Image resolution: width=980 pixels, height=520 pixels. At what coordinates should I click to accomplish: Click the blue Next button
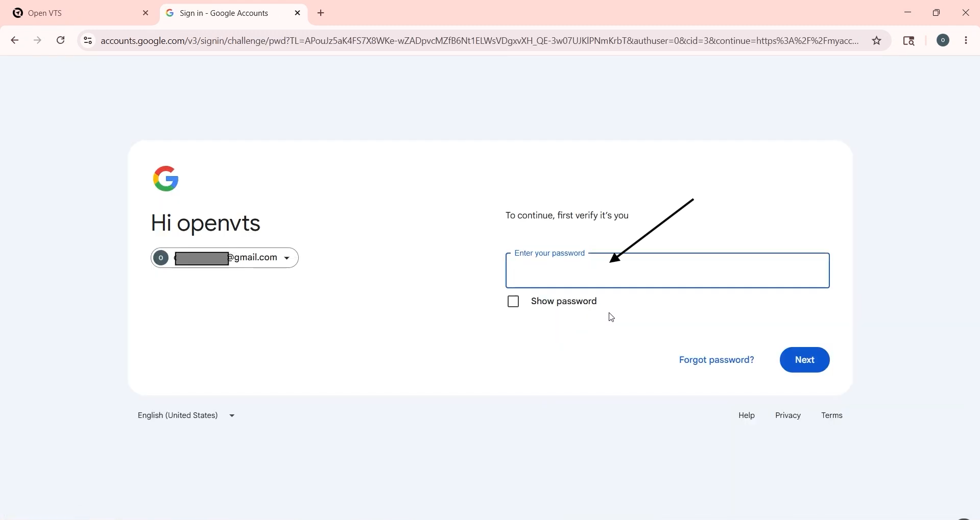(x=805, y=360)
